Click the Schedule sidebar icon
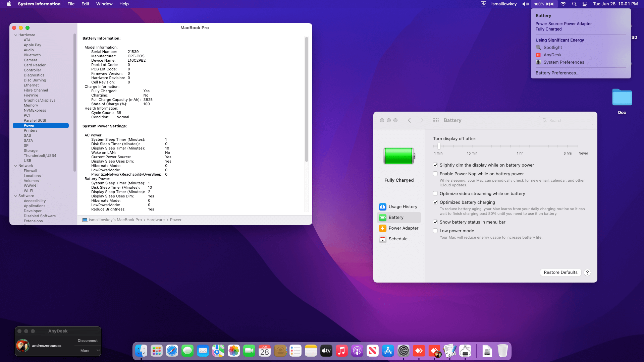This screenshot has width=644, height=362. pyautogui.click(x=383, y=239)
